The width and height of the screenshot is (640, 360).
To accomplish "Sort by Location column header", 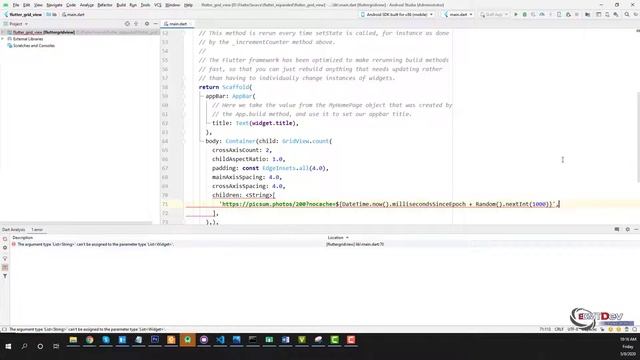I will [x=338, y=237].
